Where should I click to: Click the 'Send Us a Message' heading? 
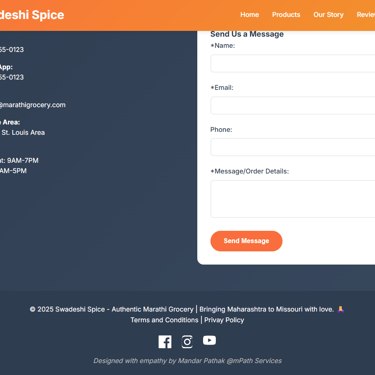247,34
